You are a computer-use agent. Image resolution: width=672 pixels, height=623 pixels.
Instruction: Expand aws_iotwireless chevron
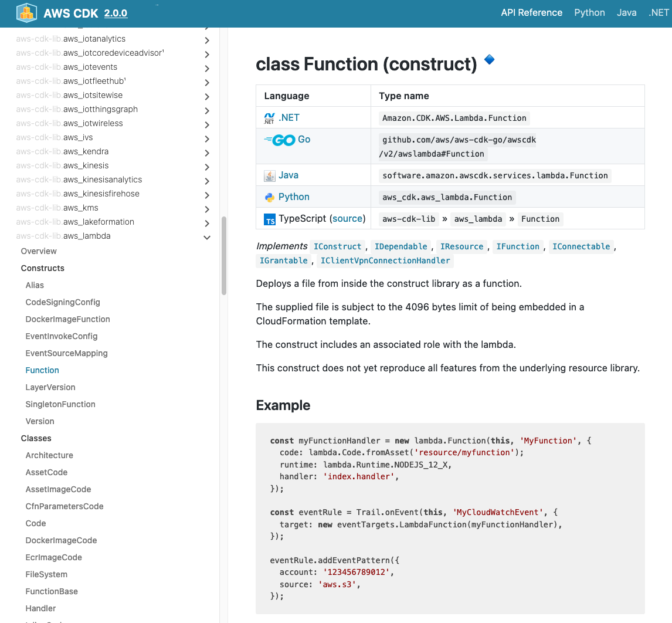coord(207,125)
